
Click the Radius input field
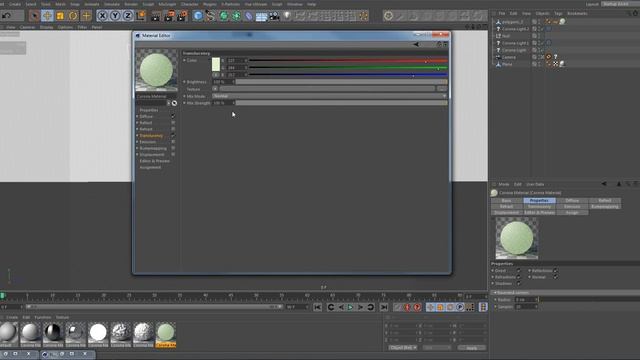526,300
